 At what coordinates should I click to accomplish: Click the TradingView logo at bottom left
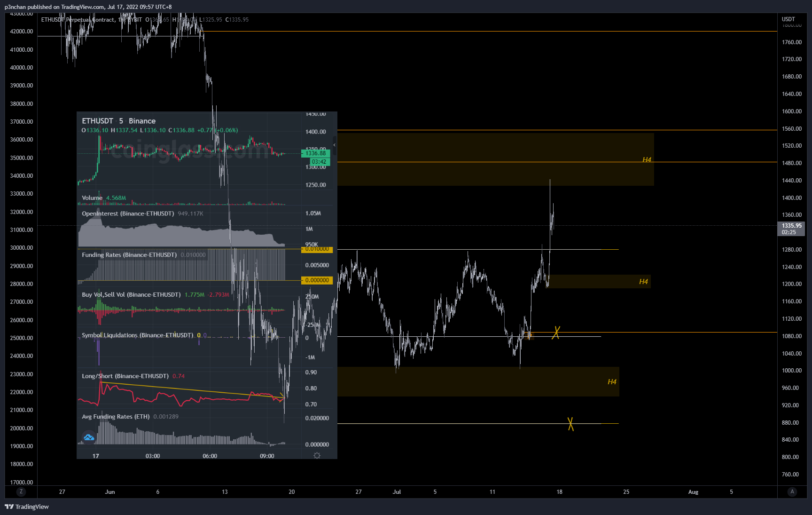[x=27, y=507]
